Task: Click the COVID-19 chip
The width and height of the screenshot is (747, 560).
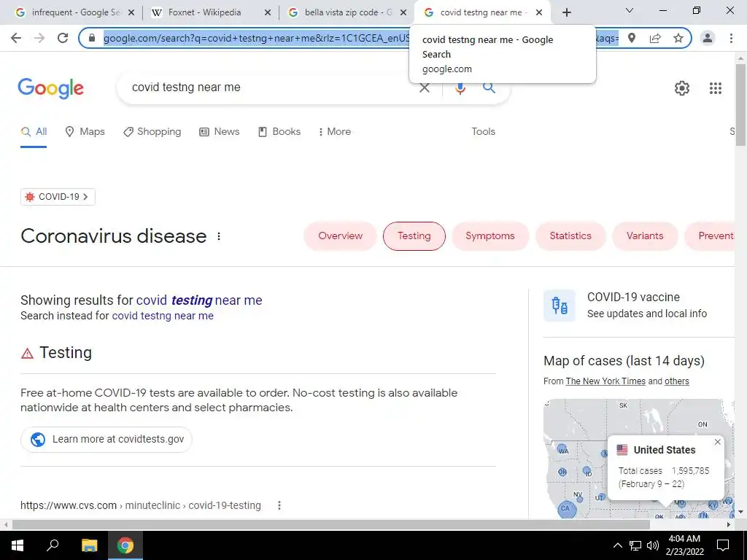Action: (58, 197)
